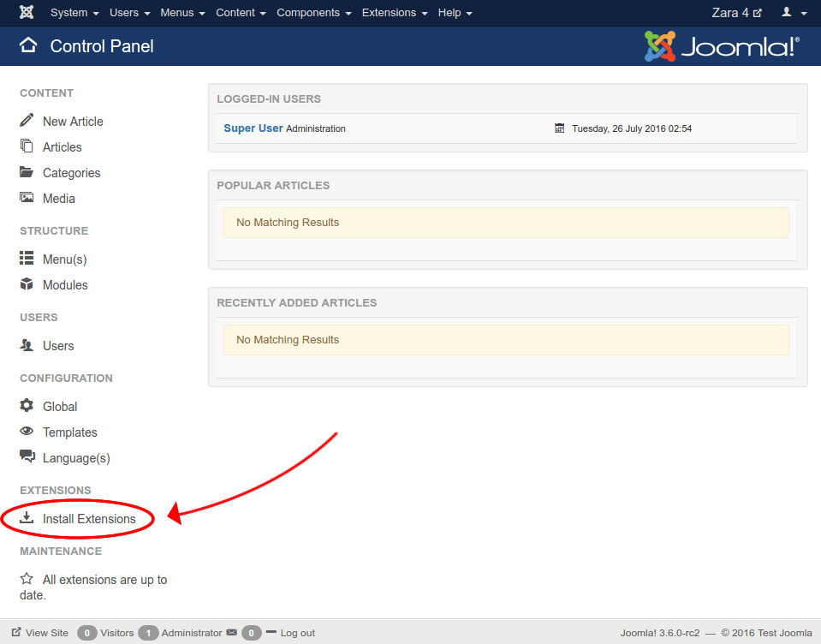Expand the Help dropdown menu
Viewport: 821px width, 644px height.
pos(455,13)
